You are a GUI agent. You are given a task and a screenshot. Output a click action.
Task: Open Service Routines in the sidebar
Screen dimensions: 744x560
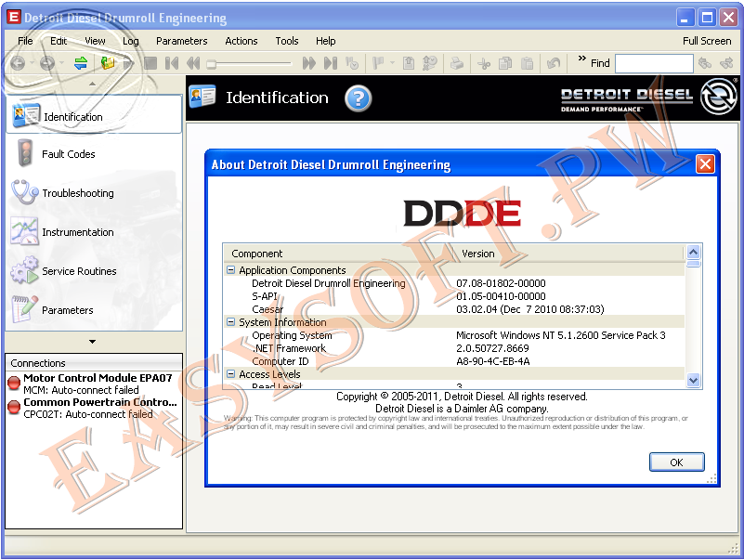94,271
